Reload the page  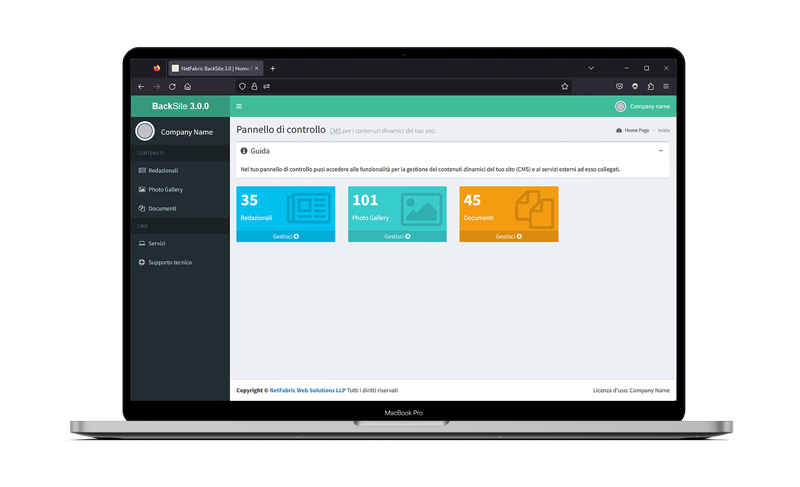(172, 87)
